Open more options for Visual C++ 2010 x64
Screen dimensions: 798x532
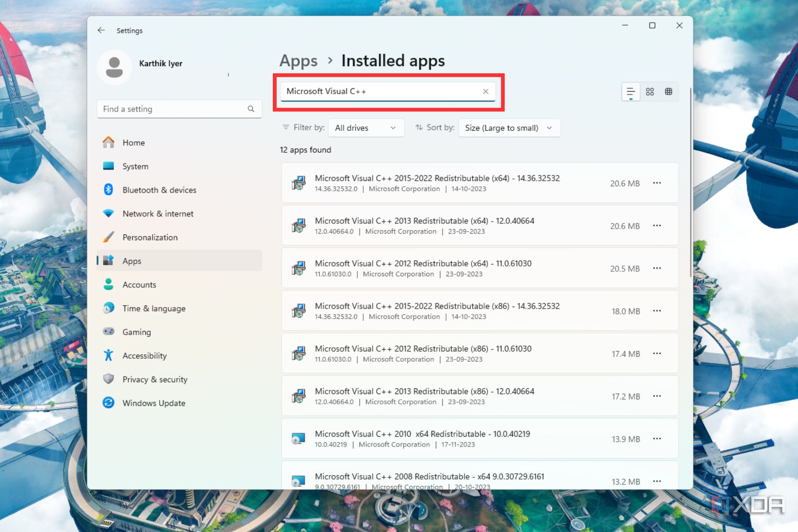(657, 439)
